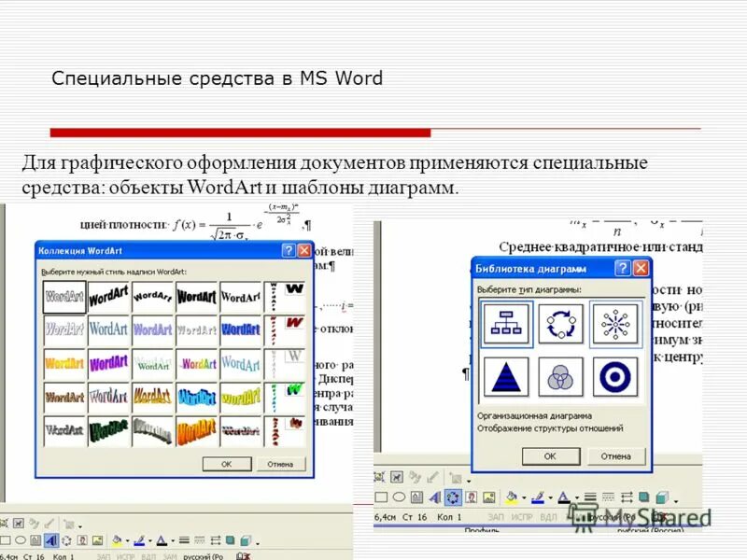Choose the Pyramid diagram type

click(506, 377)
